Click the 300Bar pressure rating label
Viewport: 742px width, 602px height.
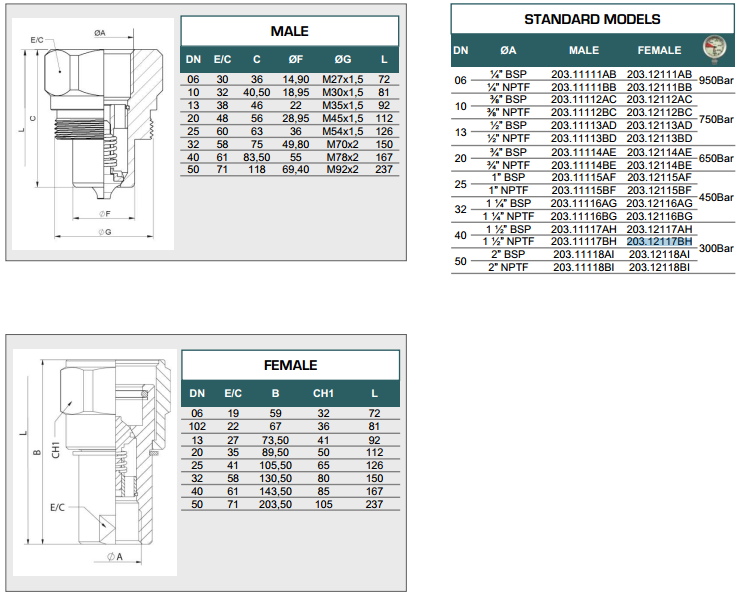(715, 248)
